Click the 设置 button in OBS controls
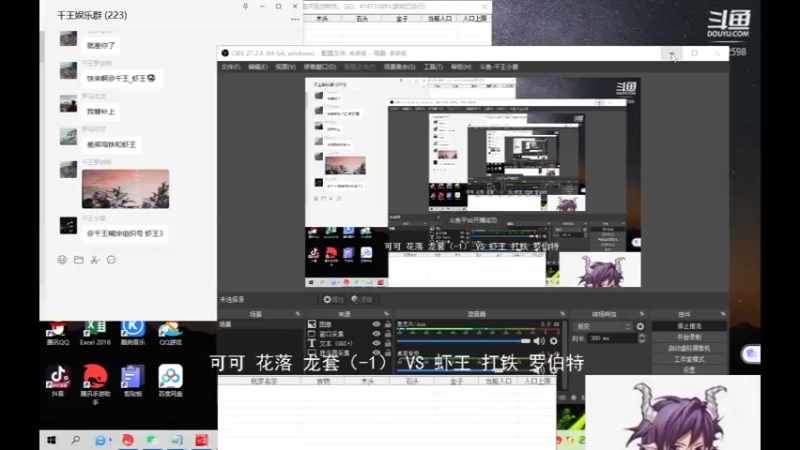The height and width of the screenshot is (450, 800). click(x=689, y=370)
